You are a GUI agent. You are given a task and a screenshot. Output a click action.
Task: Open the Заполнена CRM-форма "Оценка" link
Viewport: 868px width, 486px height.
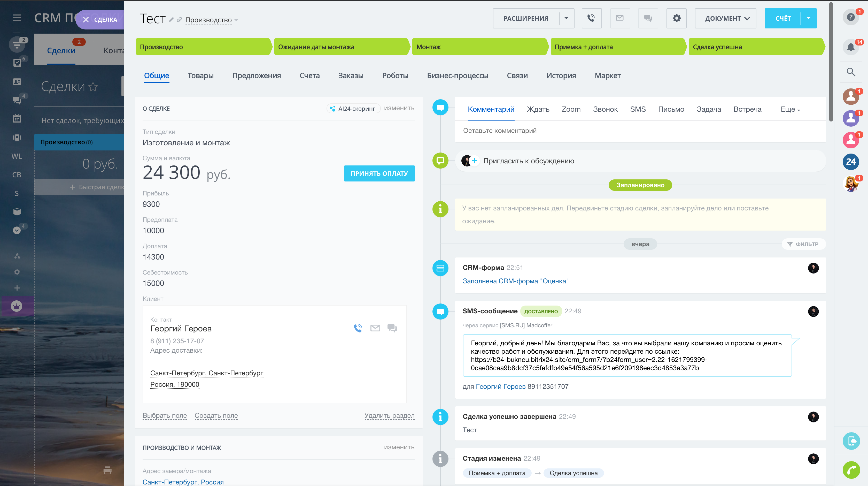pyautogui.click(x=515, y=281)
